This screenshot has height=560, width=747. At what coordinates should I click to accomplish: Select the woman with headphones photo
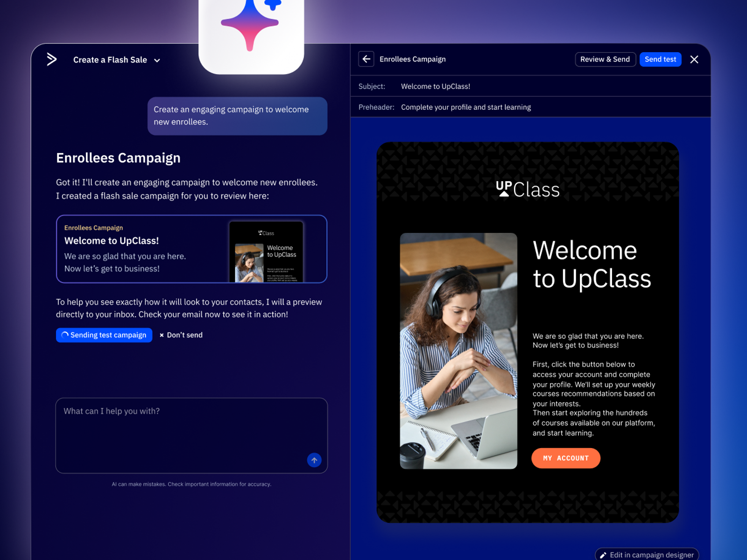point(458,350)
